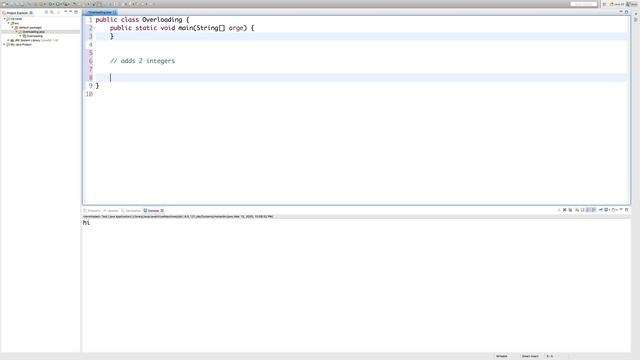Click the comment "// adds 2 integers"

click(142, 61)
